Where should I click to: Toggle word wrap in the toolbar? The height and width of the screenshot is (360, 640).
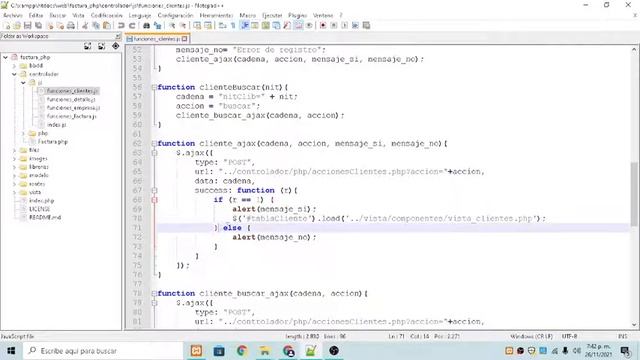pyautogui.click(x=222, y=26)
